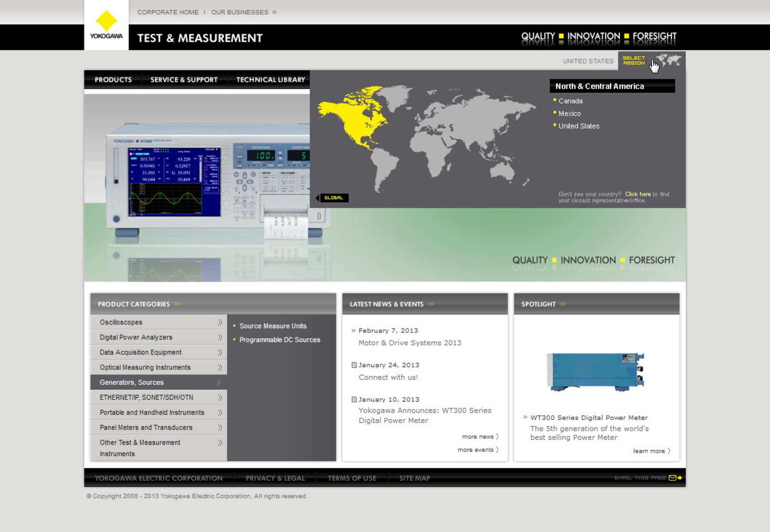Click the WT300 blue power meter thumbnail
The width and height of the screenshot is (770, 532).
click(596, 371)
